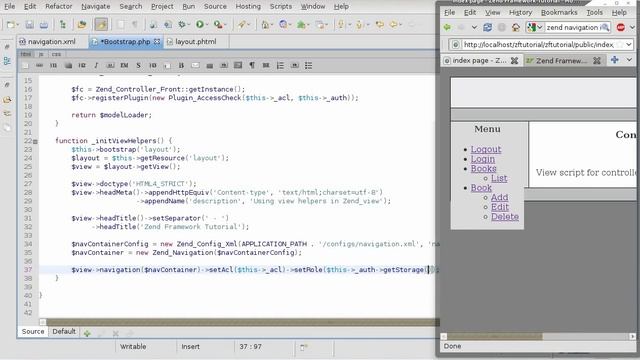
Task: Switch to the 'Zend Framew...' browser tab
Action: point(561,60)
